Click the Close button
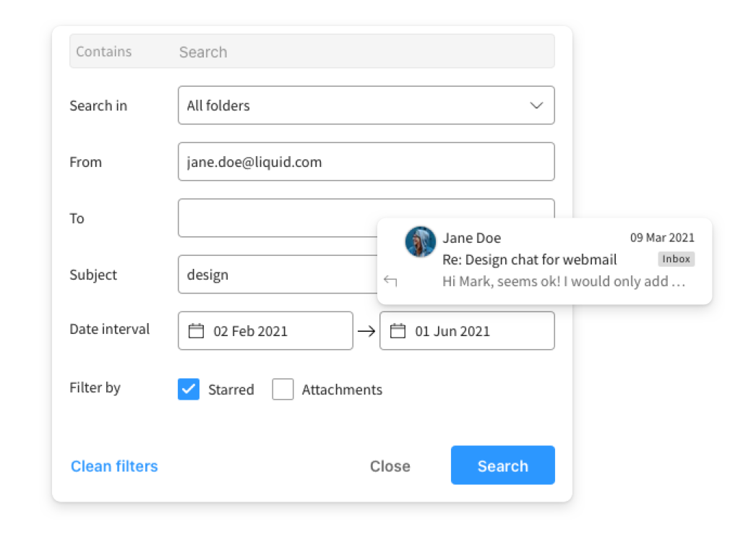The width and height of the screenshot is (756, 537). pos(390,466)
